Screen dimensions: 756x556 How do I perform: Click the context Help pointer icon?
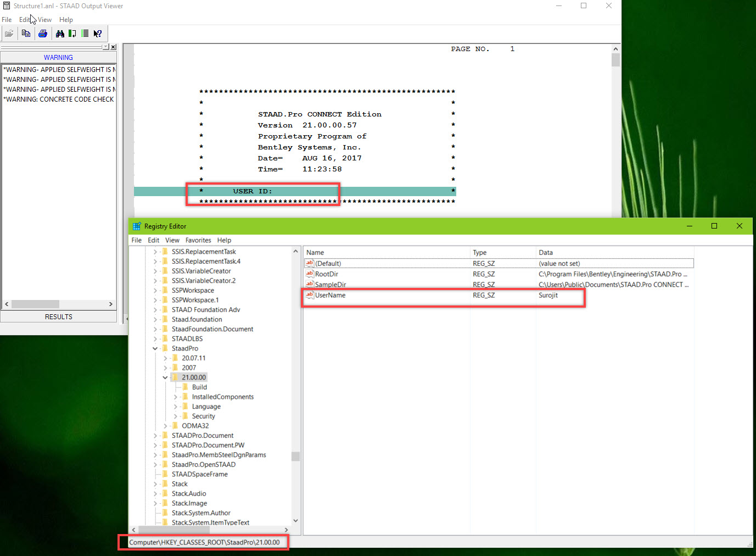[98, 34]
